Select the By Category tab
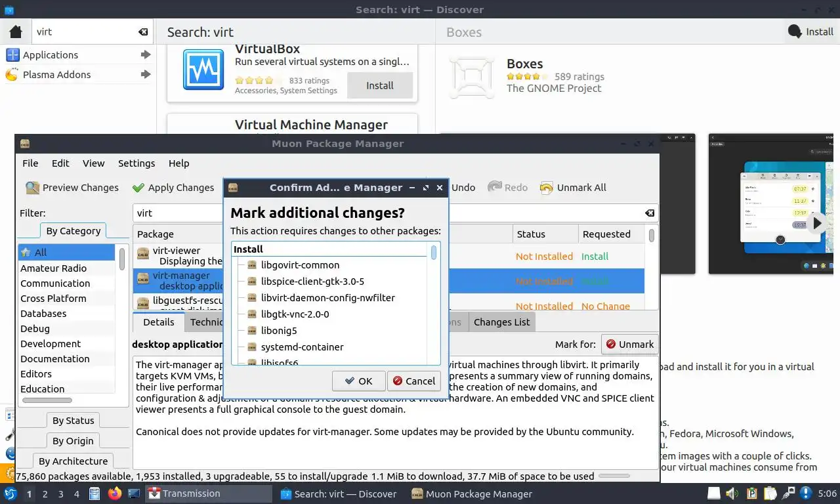The image size is (840, 504). 73,231
